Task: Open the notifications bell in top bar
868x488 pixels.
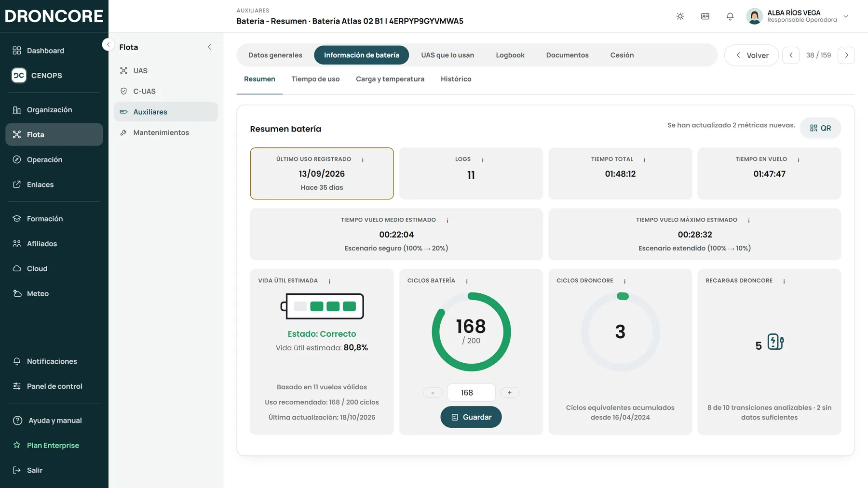Action: click(x=730, y=16)
